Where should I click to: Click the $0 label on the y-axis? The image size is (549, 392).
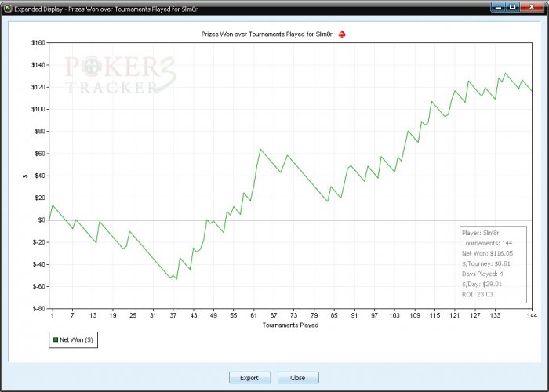[42, 220]
